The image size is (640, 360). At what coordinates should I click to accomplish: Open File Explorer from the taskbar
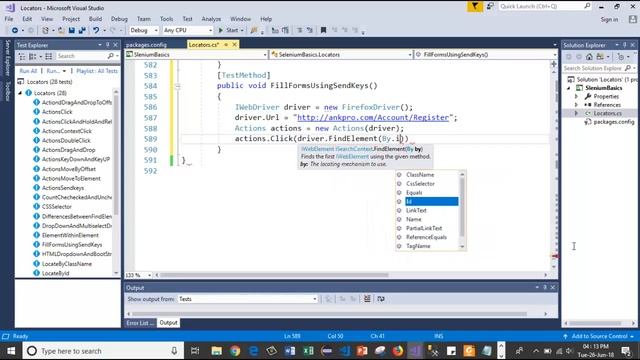pyautogui.click(x=216, y=351)
